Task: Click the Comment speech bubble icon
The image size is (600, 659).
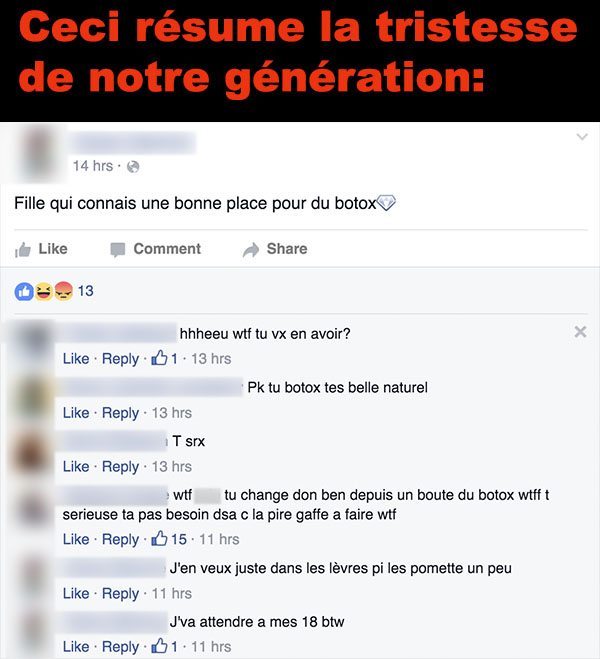Action: pyautogui.click(x=118, y=250)
